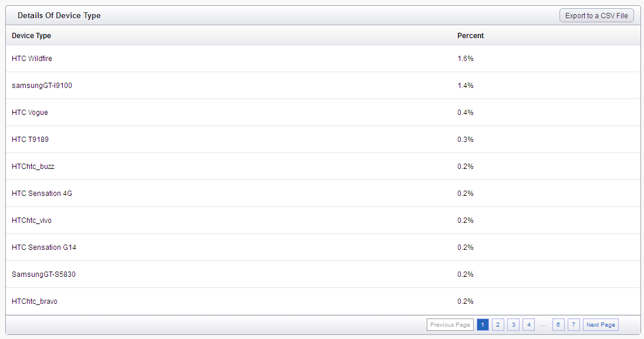Viewport: 644px width, 339px height.
Task: Click the Next Page button
Action: [601, 325]
